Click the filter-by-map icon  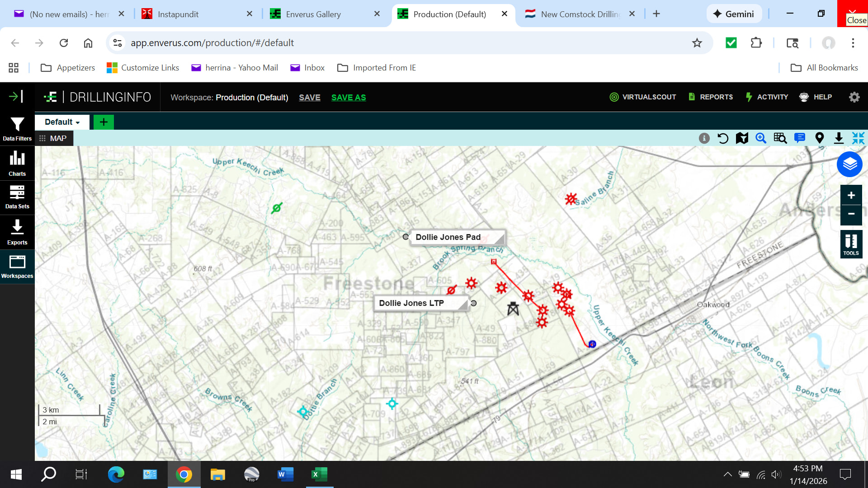tap(742, 138)
